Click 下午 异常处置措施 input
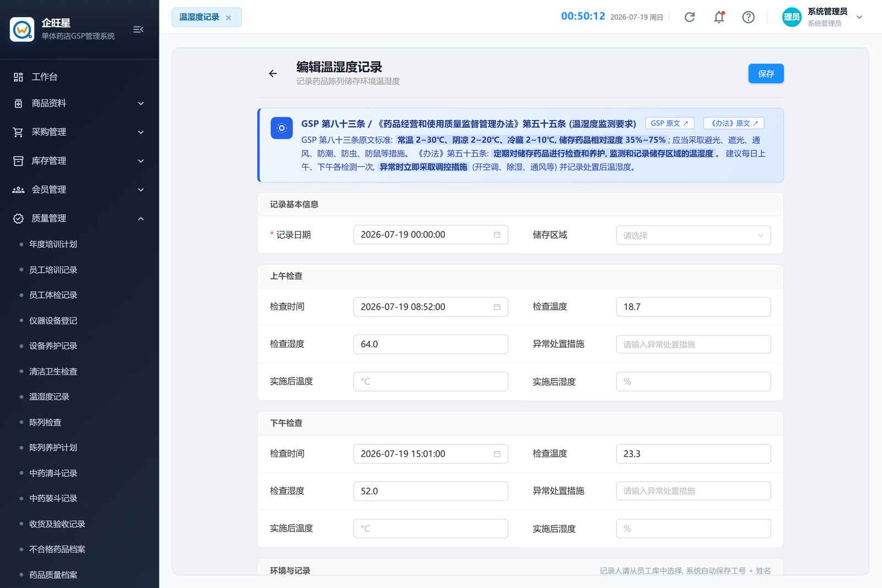The height and width of the screenshot is (588, 882). (x=693, y=491)
